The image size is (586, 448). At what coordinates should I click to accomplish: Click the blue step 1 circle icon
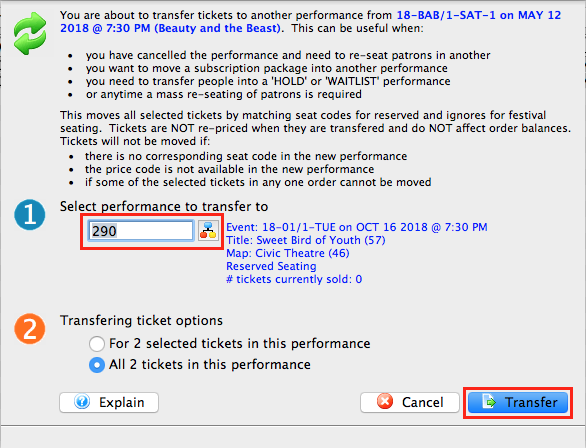coord(30,214)
